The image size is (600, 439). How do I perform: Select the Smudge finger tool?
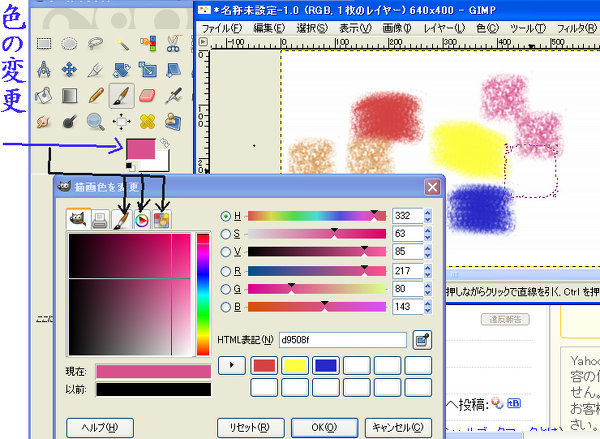click(44, 122)
